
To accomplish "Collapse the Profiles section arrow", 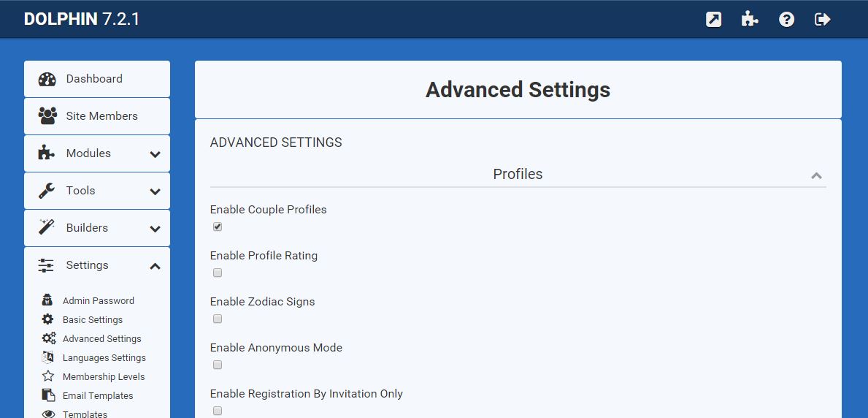I will tap(816, 175).
